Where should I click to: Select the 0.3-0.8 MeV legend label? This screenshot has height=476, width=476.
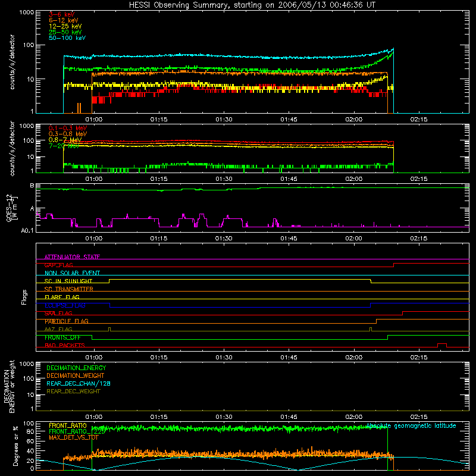click(x=68, y=134)
